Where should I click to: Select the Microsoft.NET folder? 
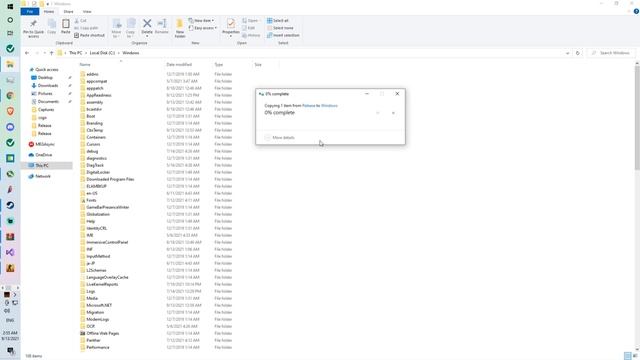click(x=99, y=305)
